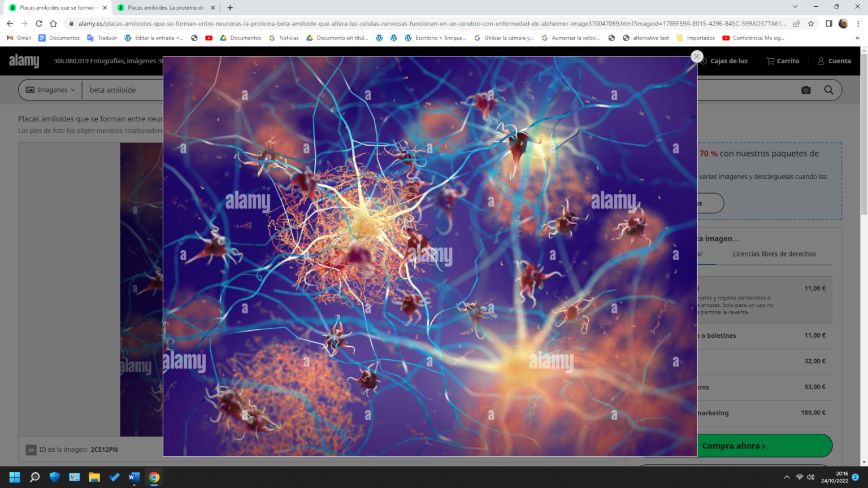
Task: Open the alternative text bookmark
Action: click(x=645, y=38)
